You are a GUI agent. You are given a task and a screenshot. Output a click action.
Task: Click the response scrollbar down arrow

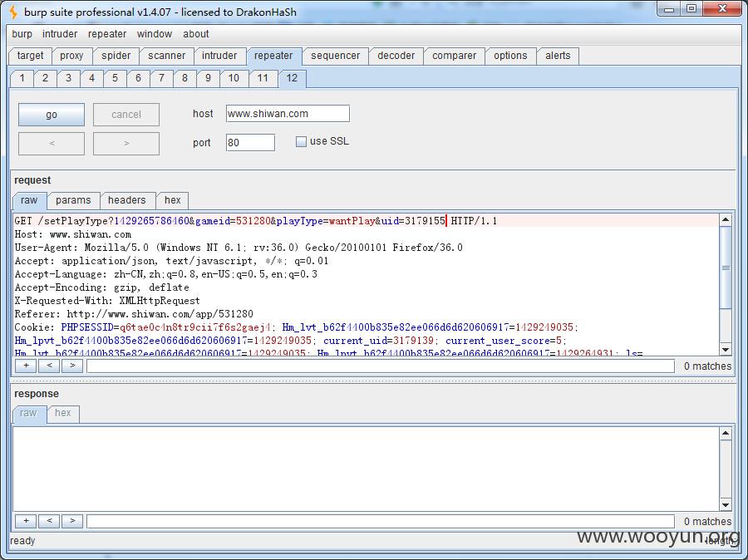pos(726,505)
